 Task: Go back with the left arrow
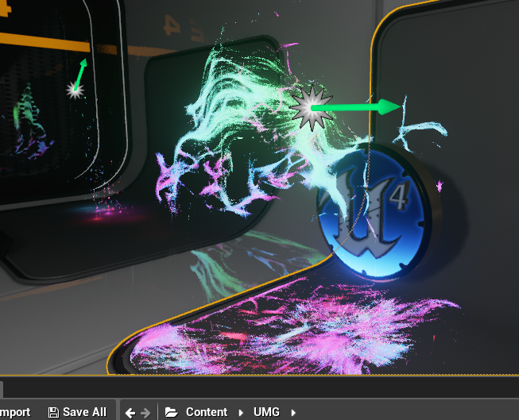tap(130, 413)
